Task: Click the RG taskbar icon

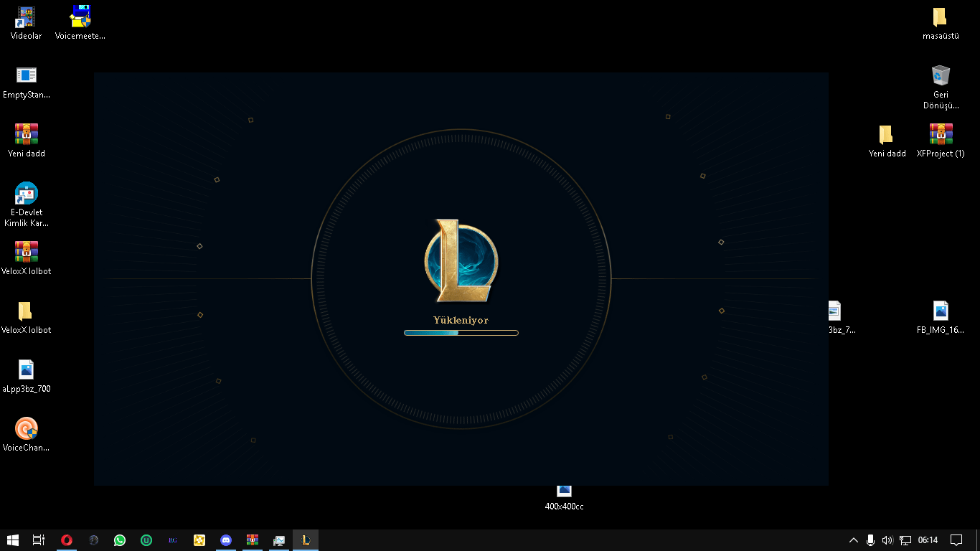Action: point(173,540)
